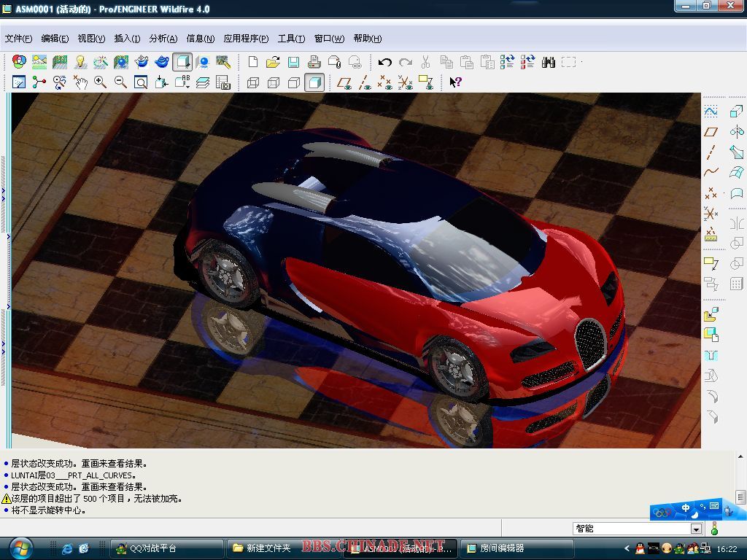This screenshot has width=747, height=560.
Task: Select the Zoom Out magnifier tool
Action: tap(120, 82)
